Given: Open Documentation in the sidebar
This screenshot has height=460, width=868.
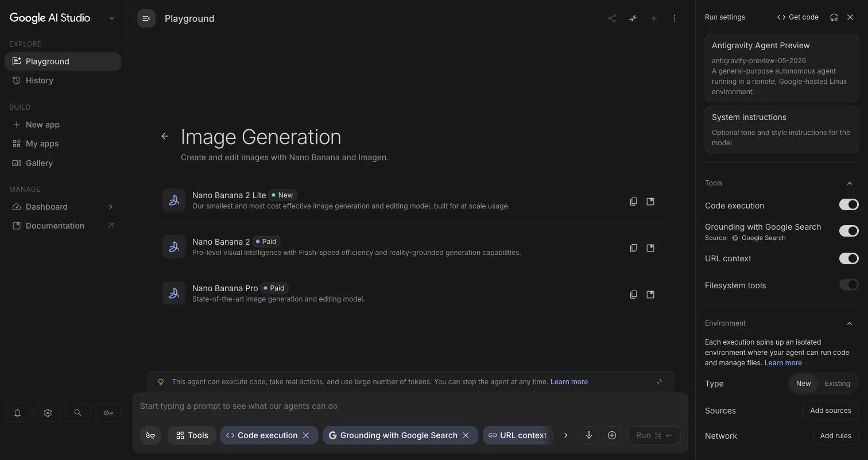Looking at the screenshot, I should click(x=63, y=226).
